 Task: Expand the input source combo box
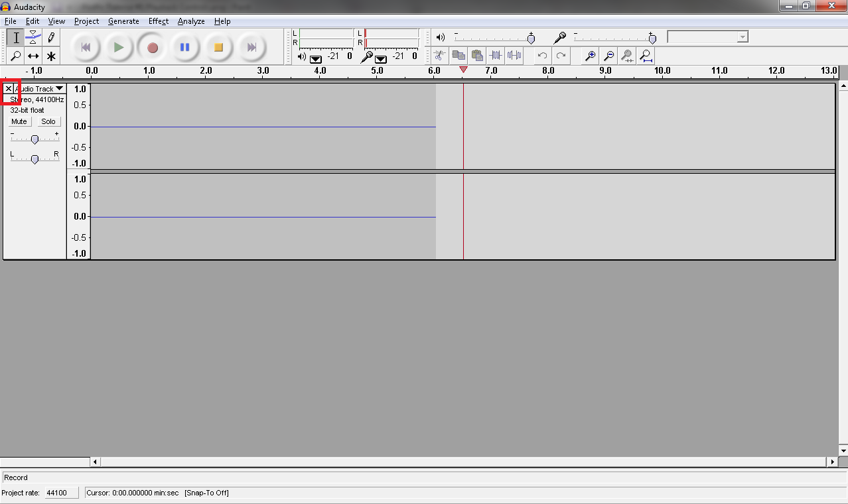[x=742, y=37]
